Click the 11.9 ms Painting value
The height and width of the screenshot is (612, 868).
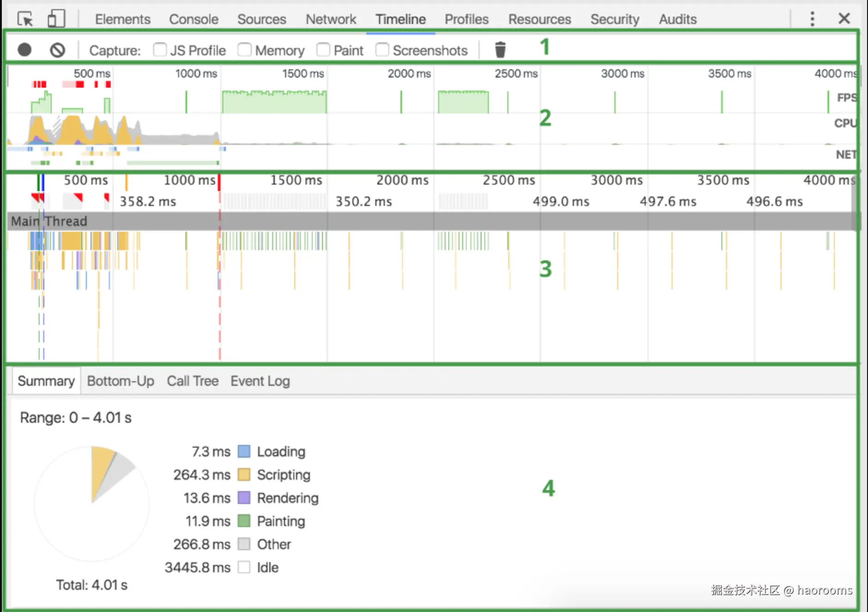(208, 522)
